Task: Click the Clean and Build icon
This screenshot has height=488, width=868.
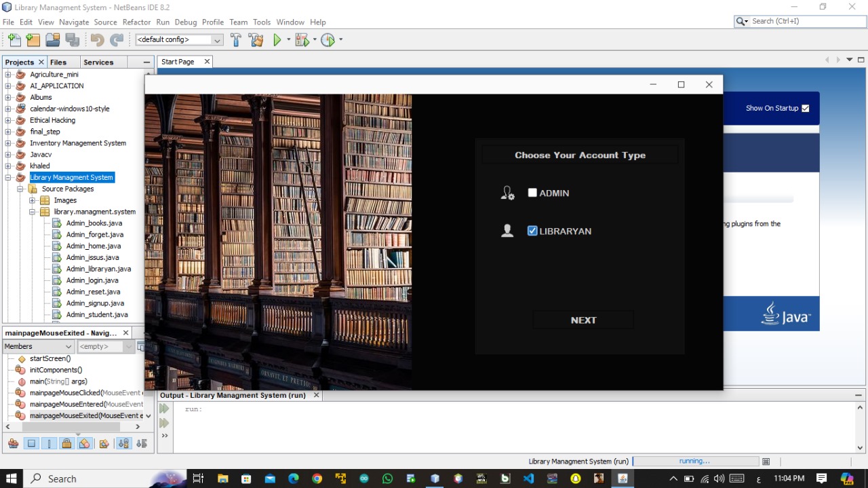Action: pyautogui.click(x=256, y=40)
